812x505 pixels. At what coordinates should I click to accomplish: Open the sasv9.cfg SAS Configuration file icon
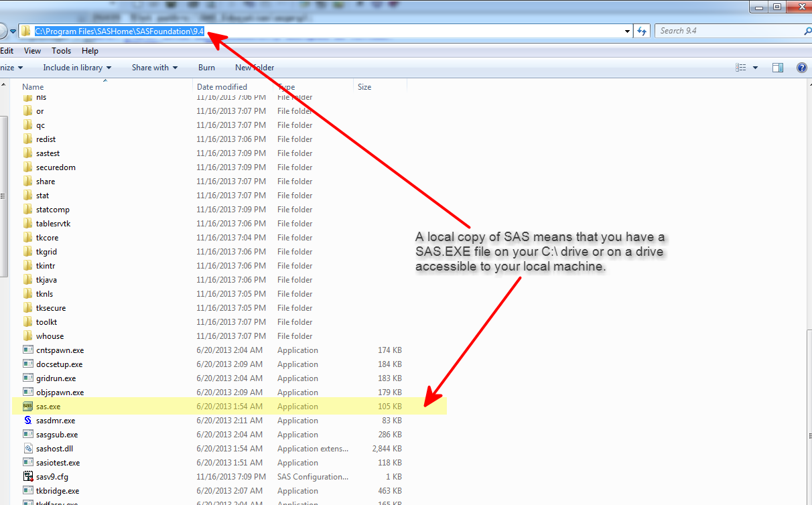click(x=27, y=476)
